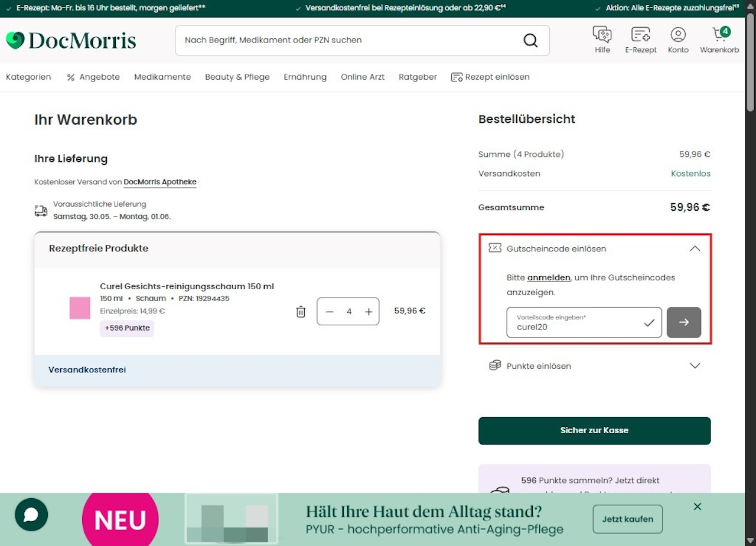Open the Medikamente menu item

coord(162,77)
